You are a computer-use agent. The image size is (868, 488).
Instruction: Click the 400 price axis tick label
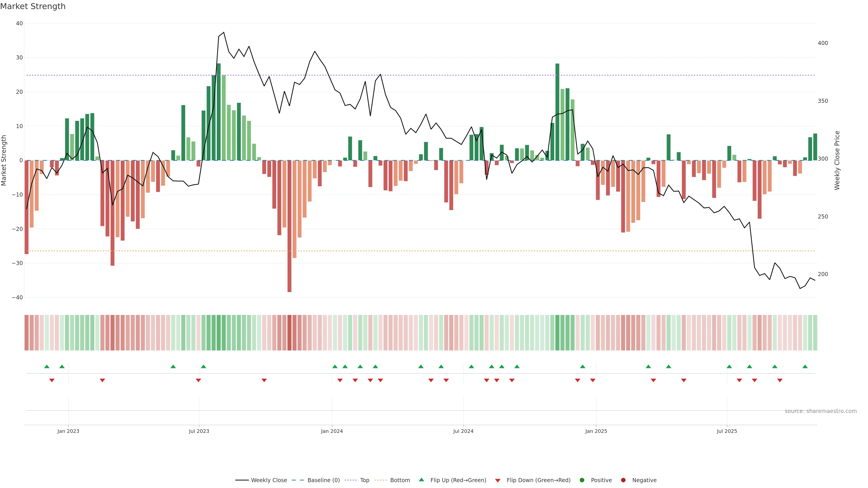pyautogui.click(x=823, y=43)
